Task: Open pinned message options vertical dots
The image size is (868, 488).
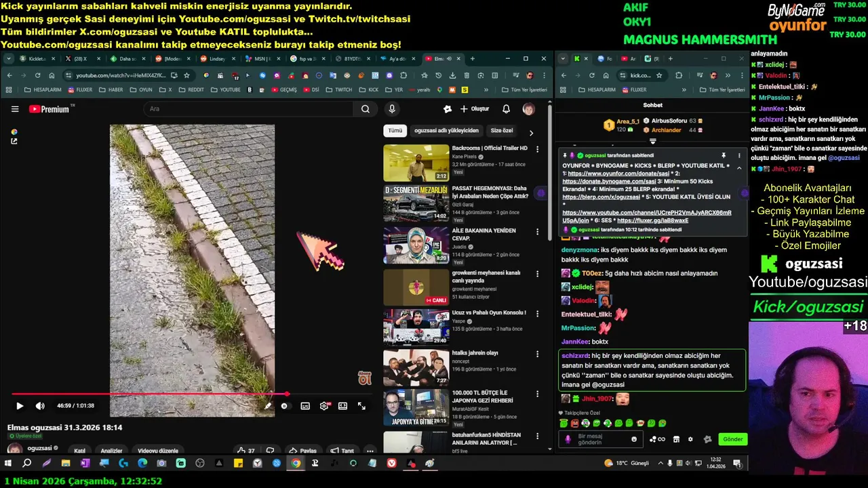Action: click(x=739, y=156)
